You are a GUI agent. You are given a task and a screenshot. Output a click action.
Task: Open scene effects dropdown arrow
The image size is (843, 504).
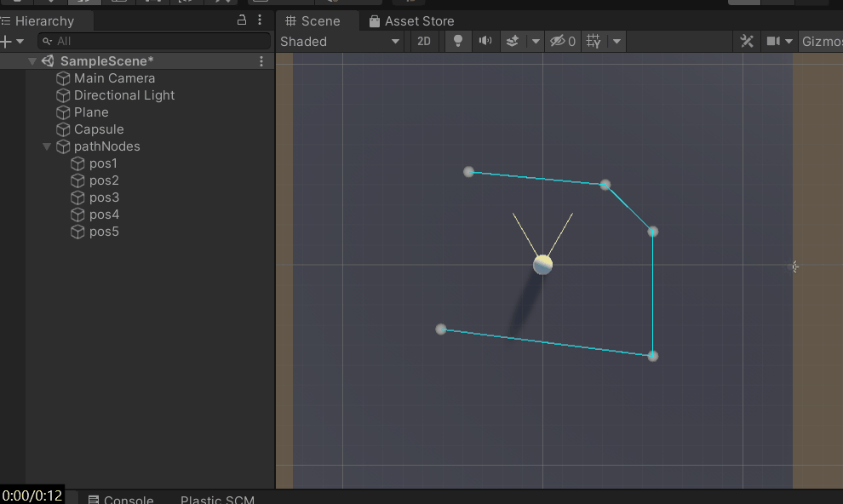pyautogui.click(x=536, y=42)
